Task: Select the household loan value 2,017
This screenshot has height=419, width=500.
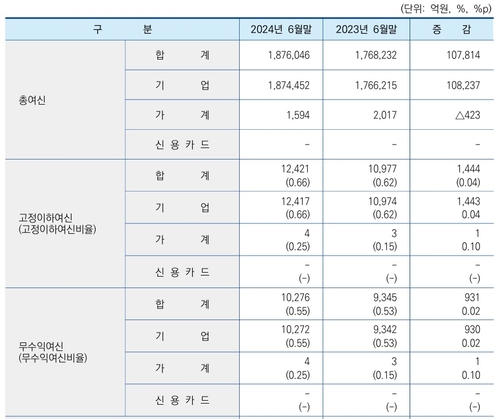Action: (385, 115)
